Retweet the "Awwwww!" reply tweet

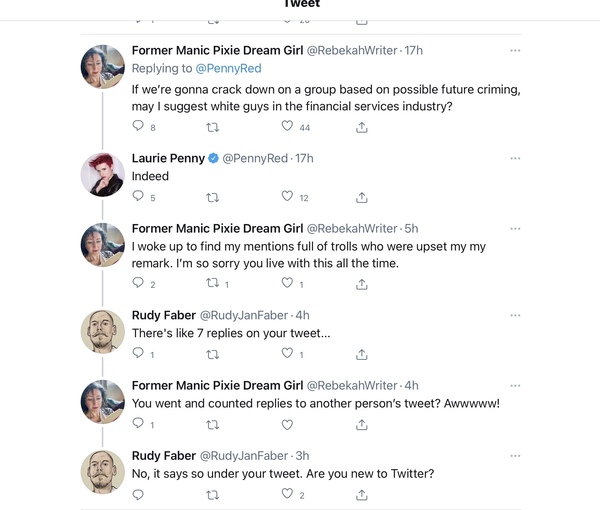pos(212,425)
